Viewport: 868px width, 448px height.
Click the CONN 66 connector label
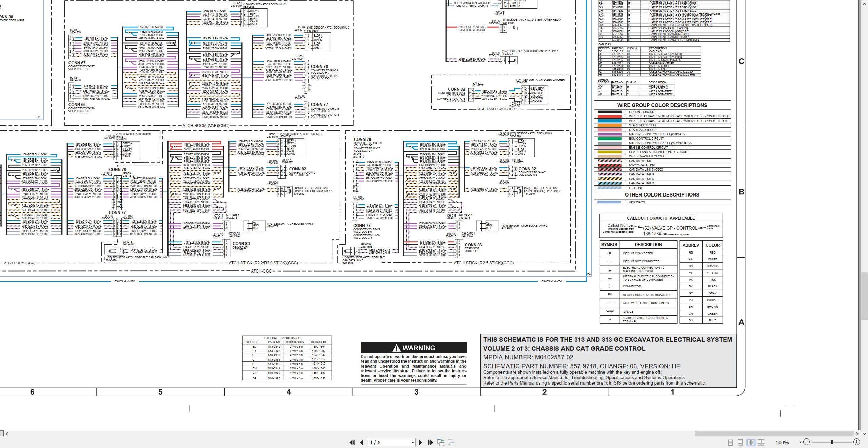(x=77, y=105)
